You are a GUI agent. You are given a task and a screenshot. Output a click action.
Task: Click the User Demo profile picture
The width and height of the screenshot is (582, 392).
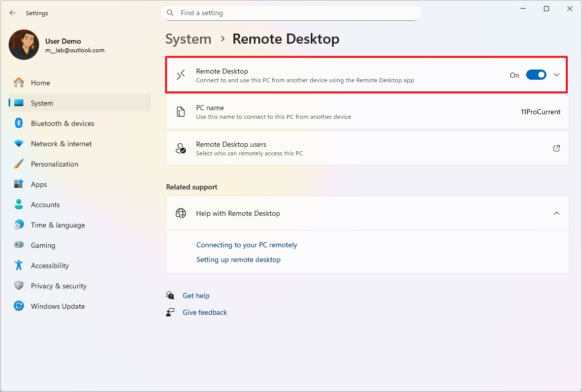pos(23,45)
